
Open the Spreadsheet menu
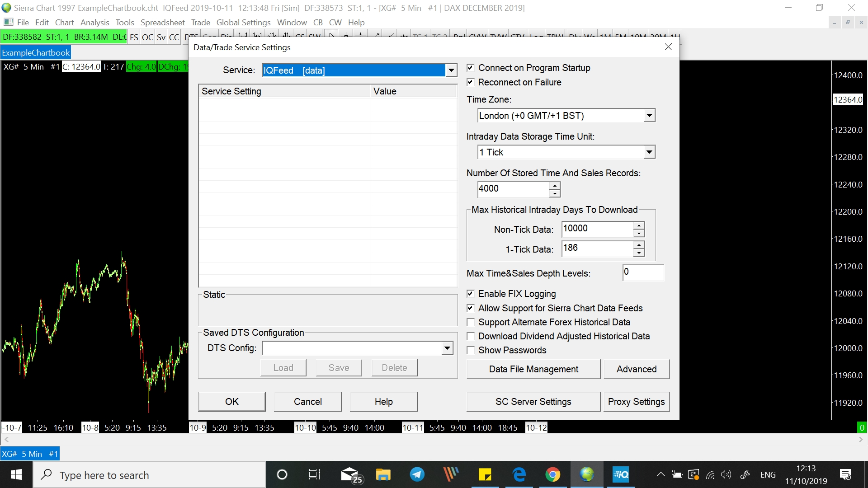coord(162,23)
